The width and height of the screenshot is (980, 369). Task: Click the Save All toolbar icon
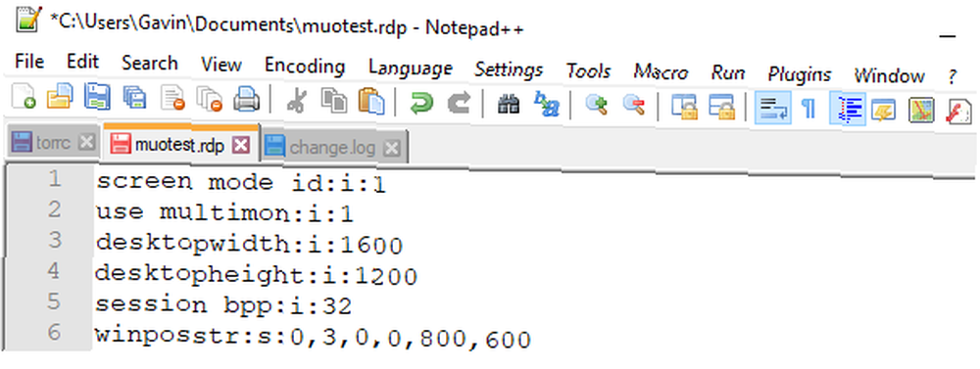(x=134, y=99)
